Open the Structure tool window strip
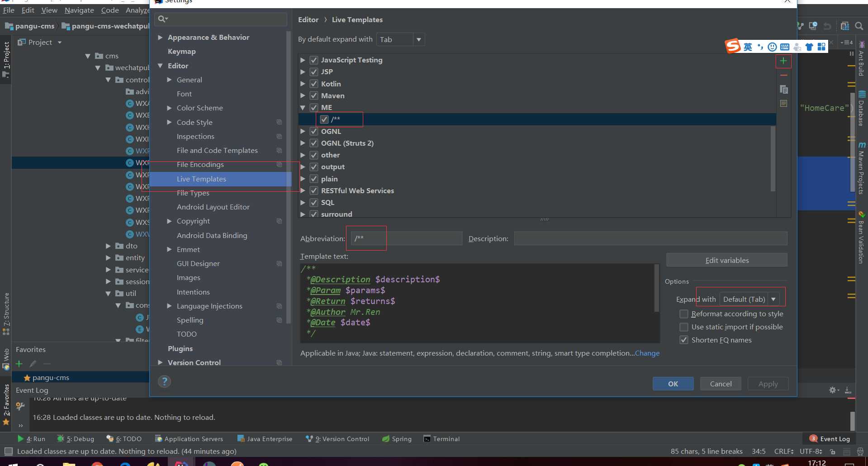Screen dimensions: 868x466 (x=6, y=313)
